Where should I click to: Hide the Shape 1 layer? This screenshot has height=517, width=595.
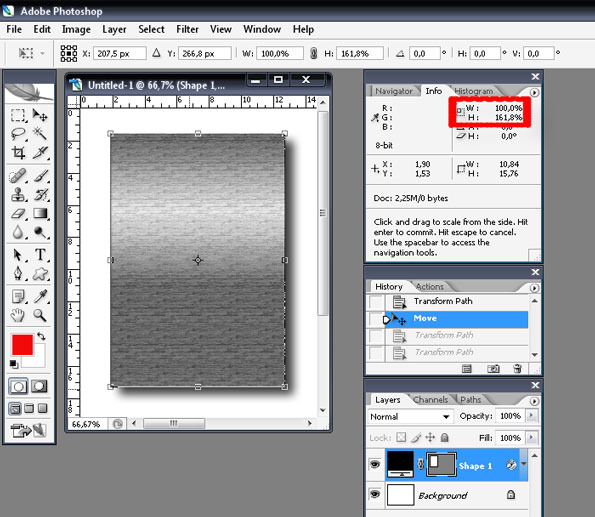pos(375,464)
